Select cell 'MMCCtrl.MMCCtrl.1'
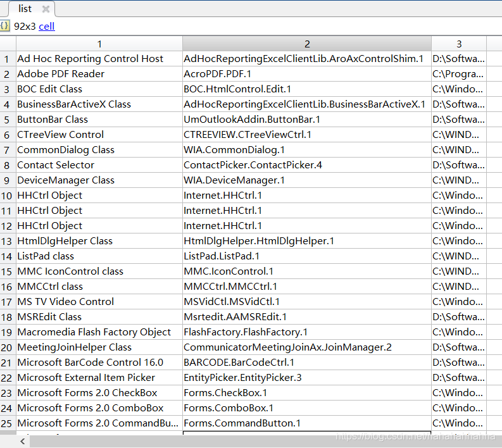Viewport: 502px width, 448px height. click(307, 287)
